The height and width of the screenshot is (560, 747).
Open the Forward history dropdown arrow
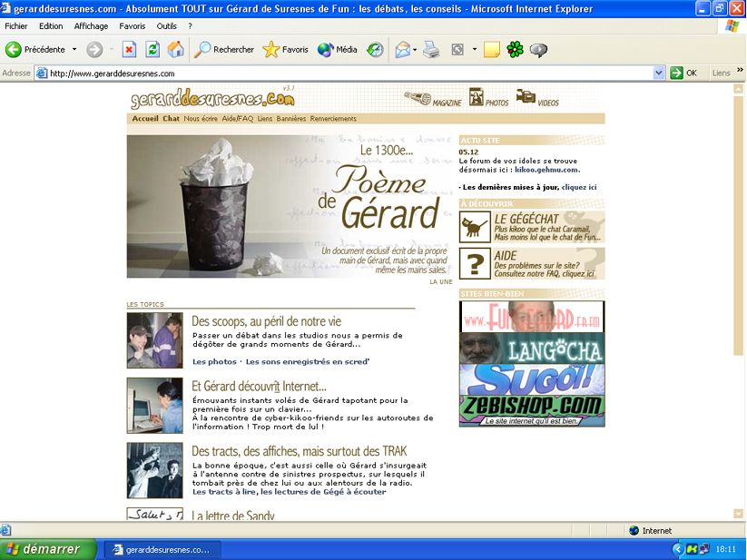(x=112, y=50)
